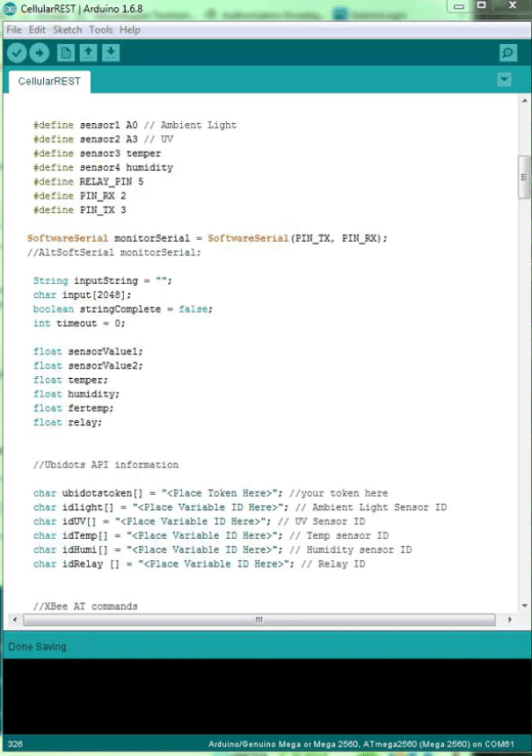Click the line 'float humidity;'
The image size is (532, 756).
point(77,394)
